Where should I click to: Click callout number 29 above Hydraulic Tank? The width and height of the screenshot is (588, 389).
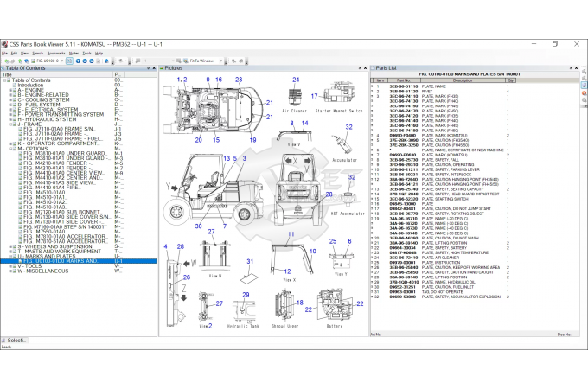[246, 295]
